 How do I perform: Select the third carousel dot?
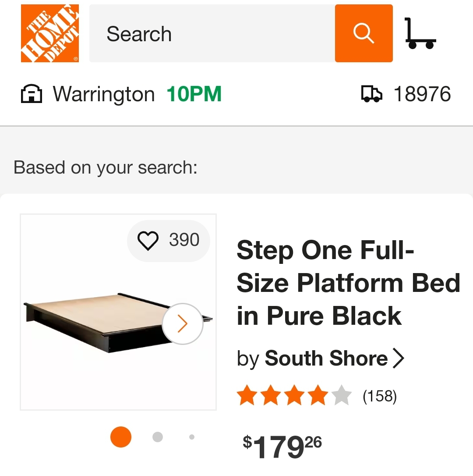(x=191, y=437)
